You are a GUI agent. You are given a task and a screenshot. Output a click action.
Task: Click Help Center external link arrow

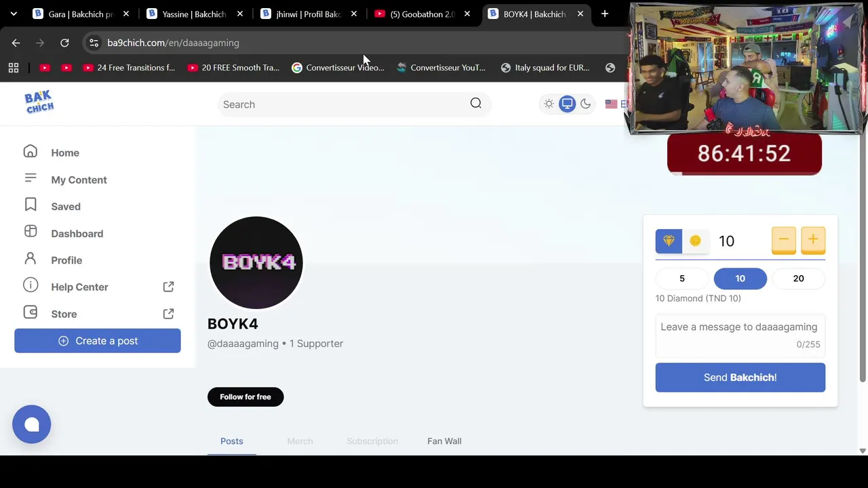168,287
